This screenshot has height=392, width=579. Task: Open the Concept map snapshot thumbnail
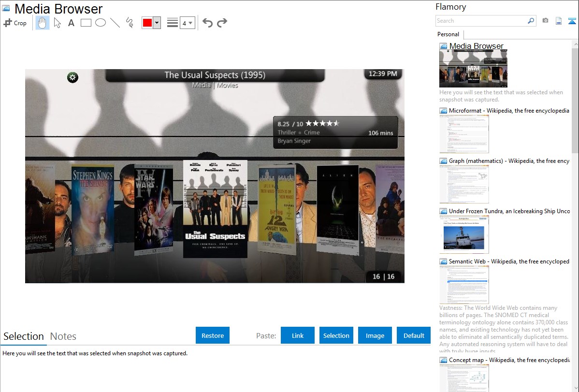pos(464,378)
